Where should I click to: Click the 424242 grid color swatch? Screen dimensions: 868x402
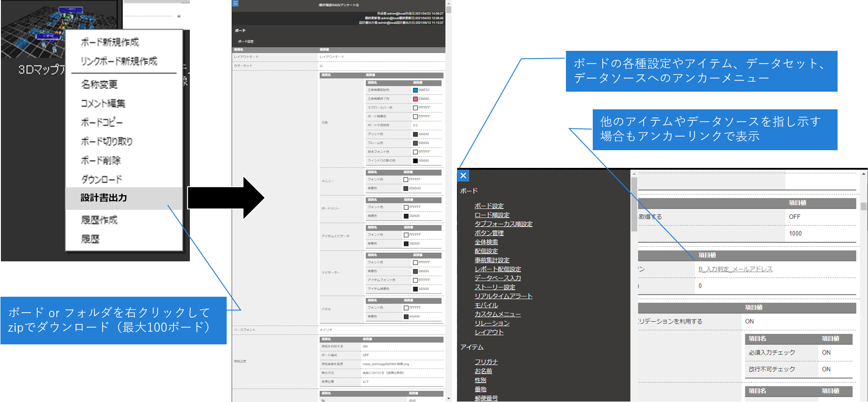click(x=415, y=134)
